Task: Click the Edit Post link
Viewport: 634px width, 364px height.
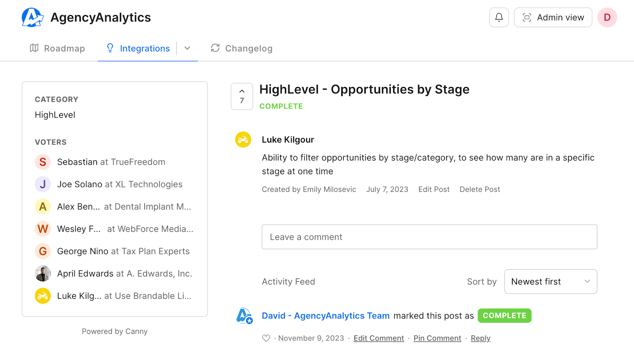Action: click(434, 189)
